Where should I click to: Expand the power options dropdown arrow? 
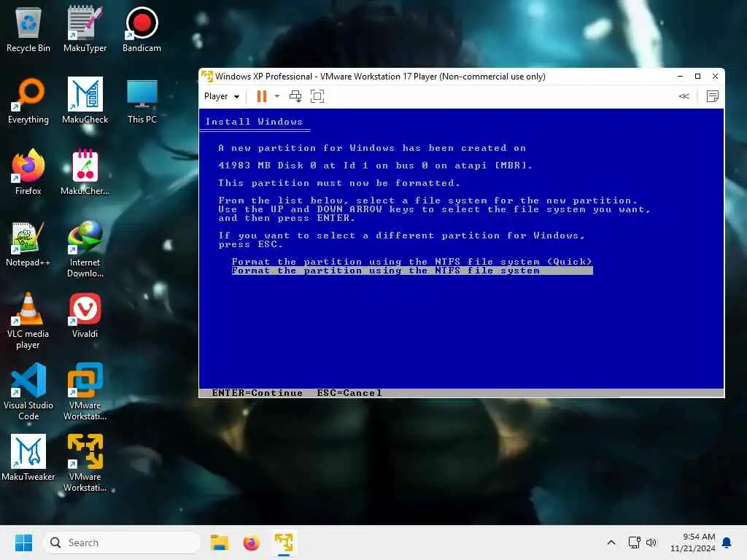click(x=276, y=96)
